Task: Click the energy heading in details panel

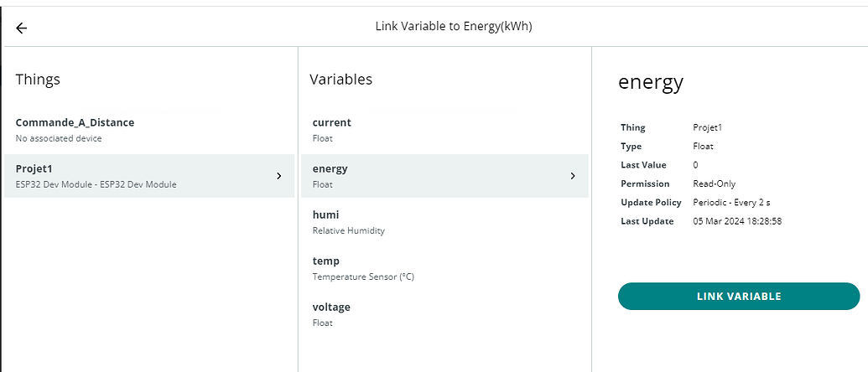Action: pos(651,82)
